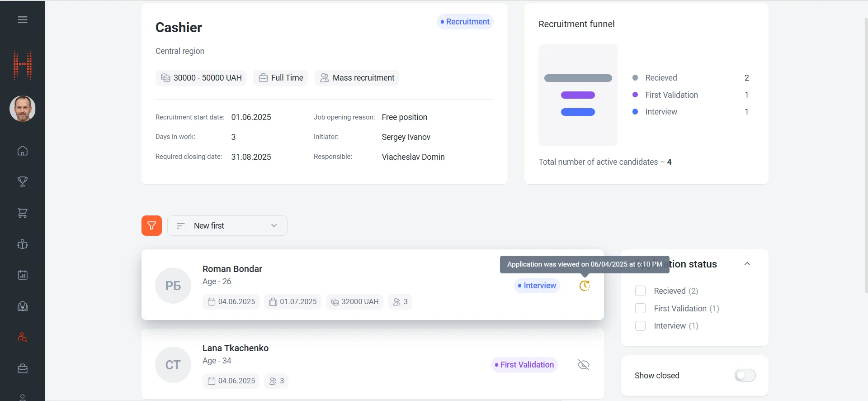Click the orange filter funnel button

click(x=151, y=225)
